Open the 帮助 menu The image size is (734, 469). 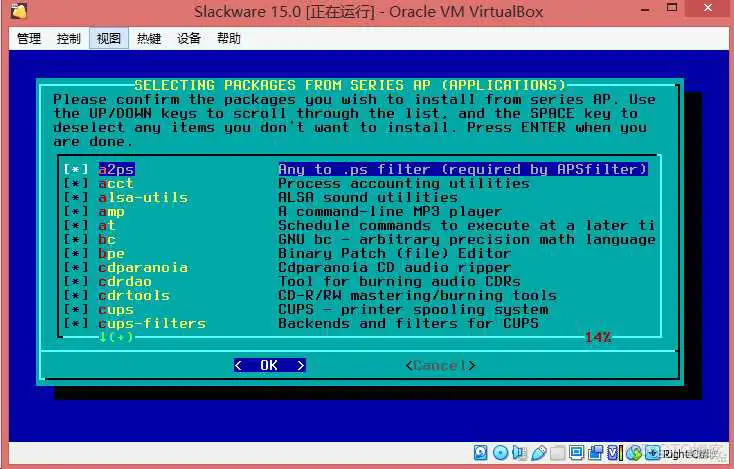pos(229,38)
